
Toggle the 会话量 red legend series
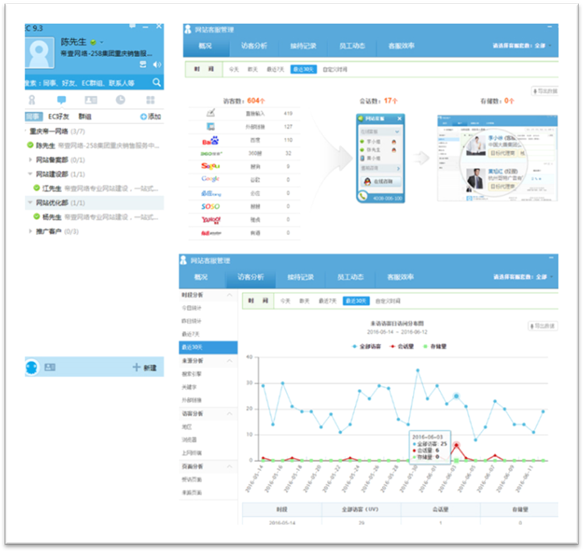coord(402,346)
